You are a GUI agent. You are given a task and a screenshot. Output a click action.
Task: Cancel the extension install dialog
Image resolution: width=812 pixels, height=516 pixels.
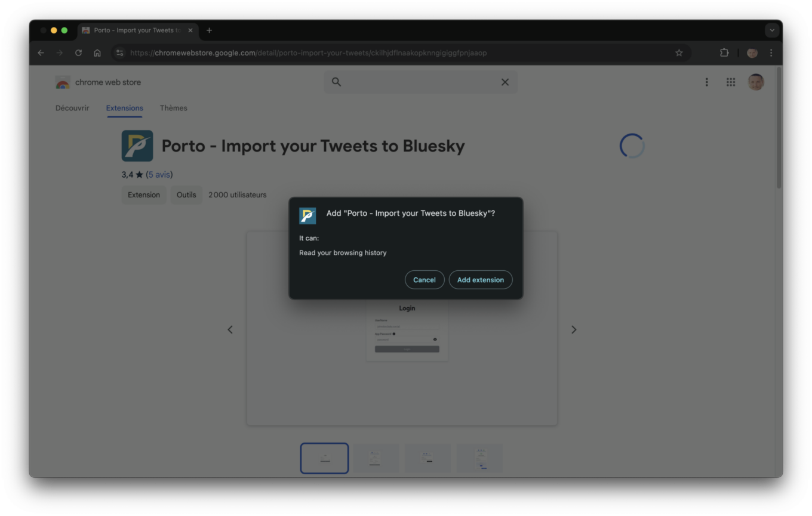[x=425, y=280]
